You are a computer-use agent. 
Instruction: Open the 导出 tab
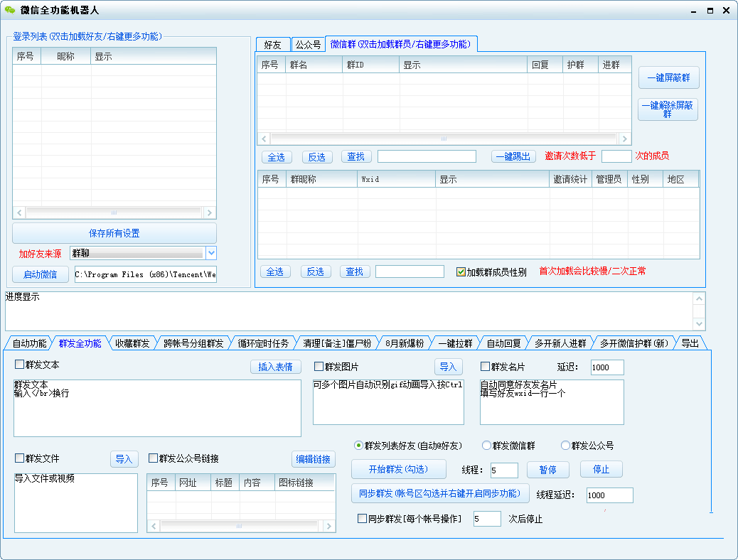[690, 343]
